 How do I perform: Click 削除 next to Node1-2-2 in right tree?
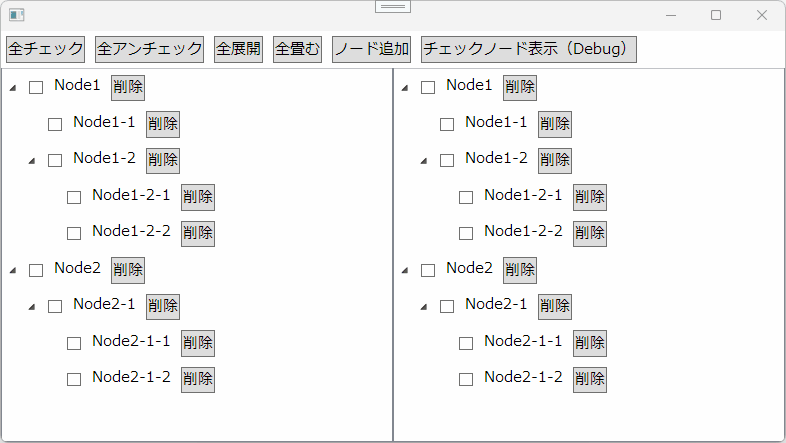click(590, 234)
